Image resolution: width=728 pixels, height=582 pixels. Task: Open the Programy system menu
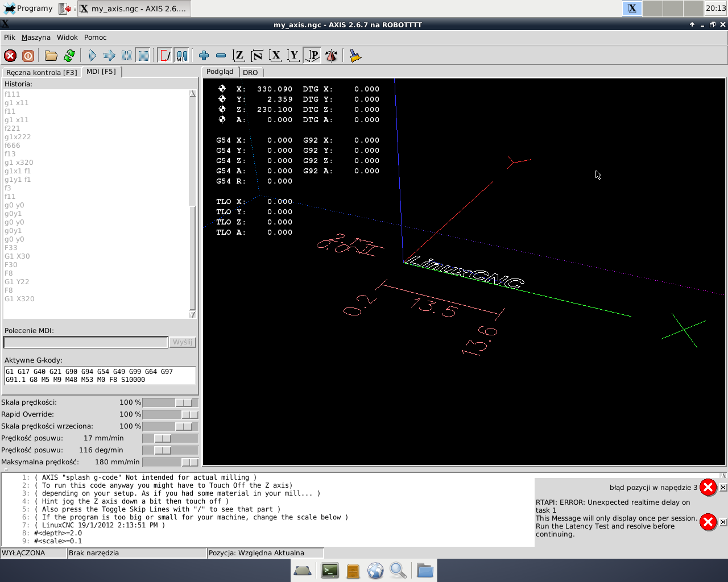pos(28,9)
